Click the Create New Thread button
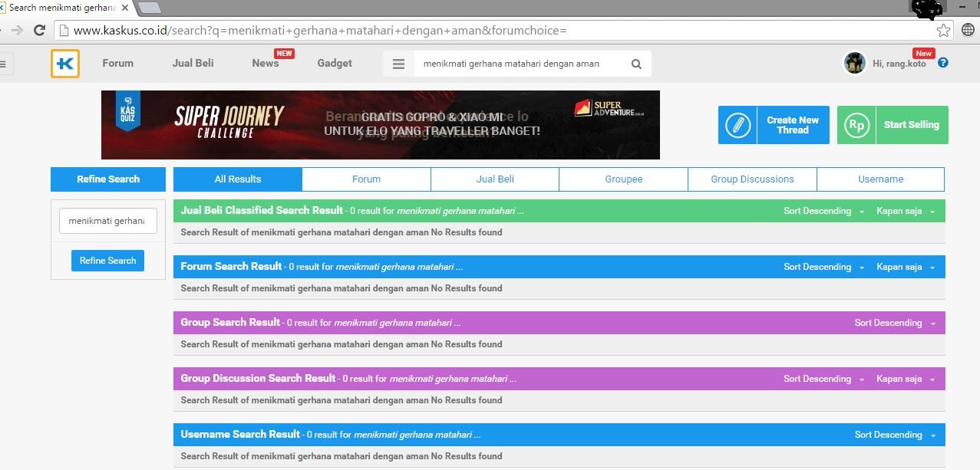Viewport: 980px width, 470px height. point(774,125)
